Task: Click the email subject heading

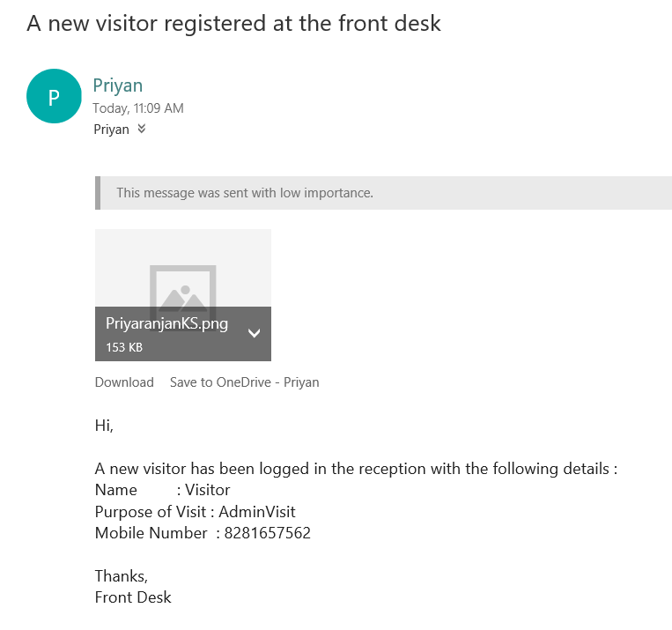Action: 233,23
